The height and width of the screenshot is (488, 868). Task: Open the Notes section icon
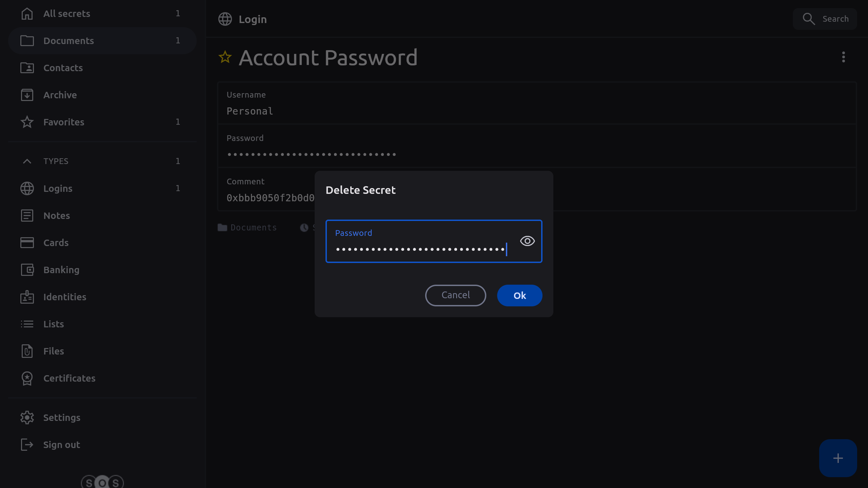27,216
